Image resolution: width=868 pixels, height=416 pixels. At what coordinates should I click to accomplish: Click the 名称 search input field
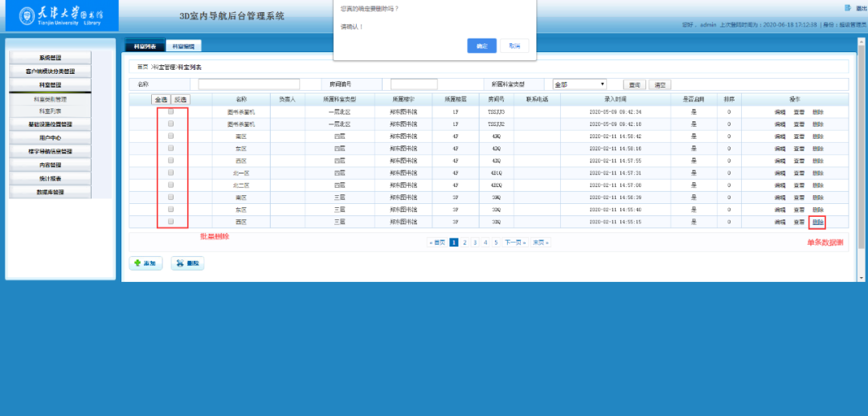click(248, 84)
